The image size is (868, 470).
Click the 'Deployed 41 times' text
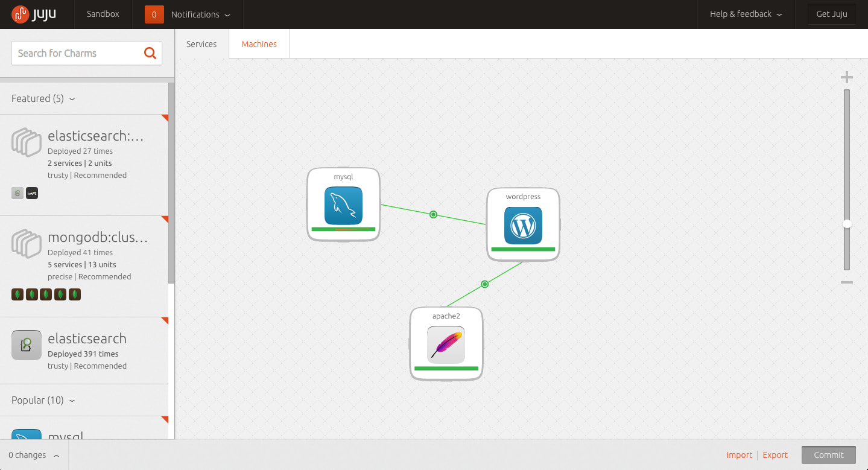pos(80,253)
